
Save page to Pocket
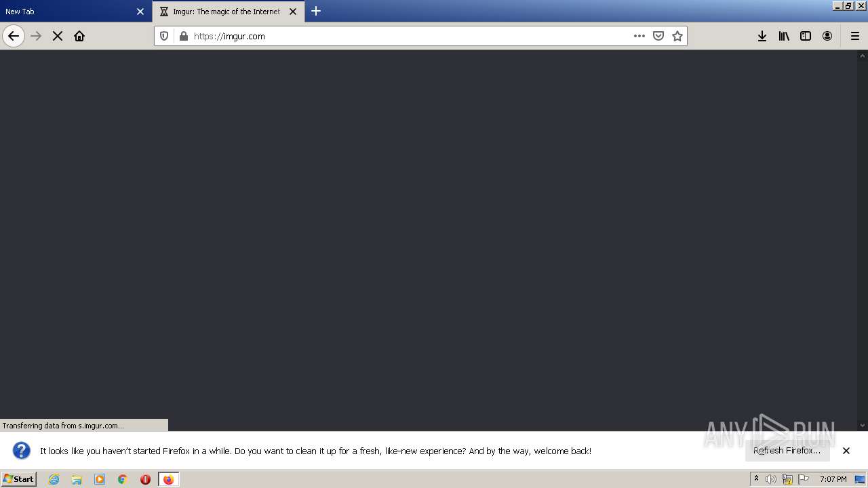[658, 36]
